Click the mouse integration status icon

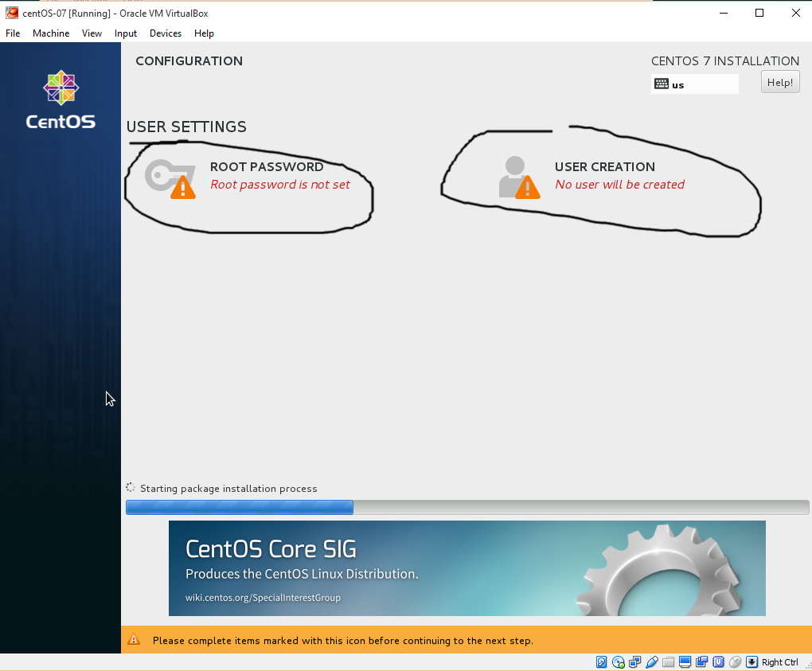click(x=735, y=662)
